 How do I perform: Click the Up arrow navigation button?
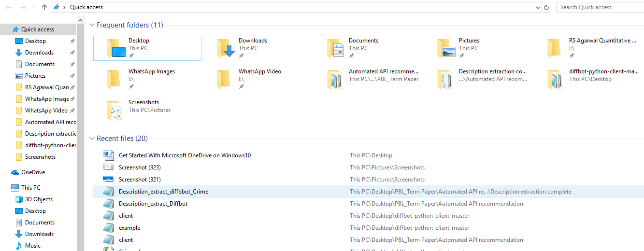pyautogui.click(x=44, y=7)
